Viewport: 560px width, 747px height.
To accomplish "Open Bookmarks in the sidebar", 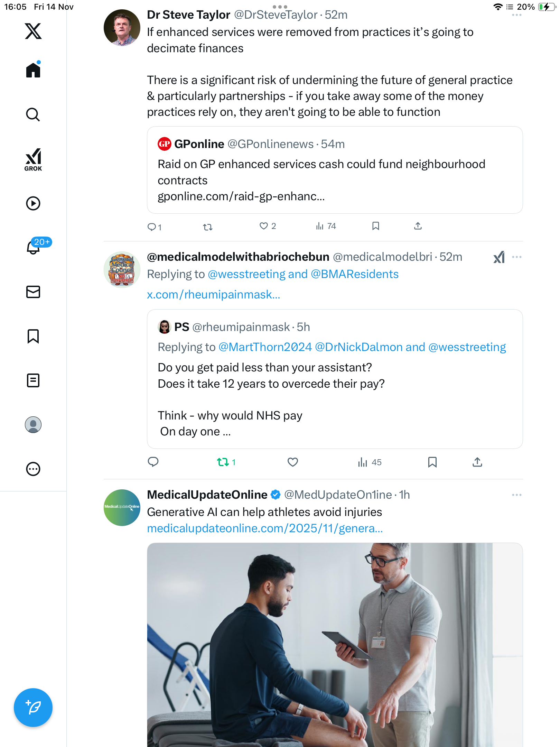I will pos(33,336).
